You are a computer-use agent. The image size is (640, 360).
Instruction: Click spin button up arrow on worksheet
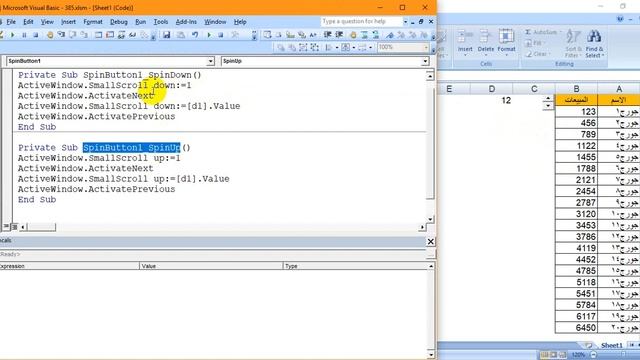[548, 98]
